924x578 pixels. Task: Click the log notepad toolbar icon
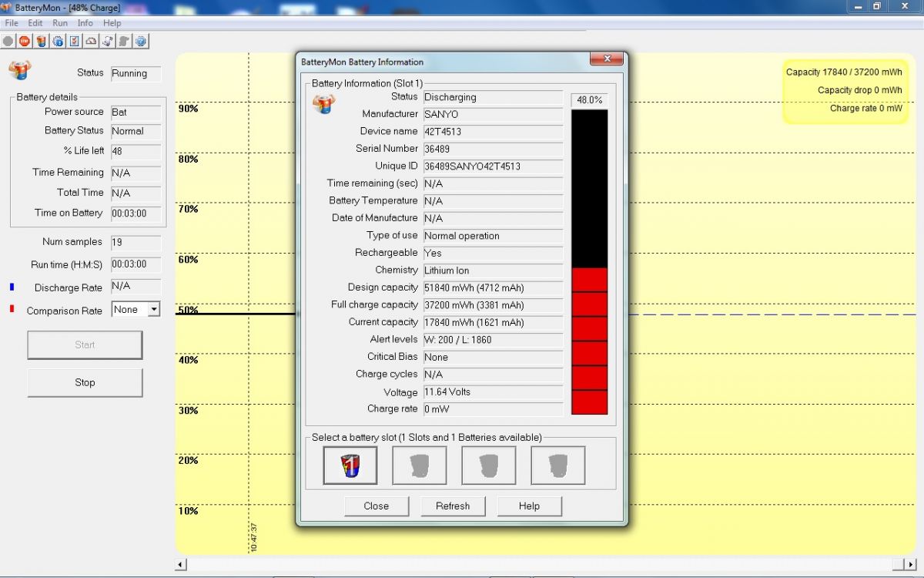107,41
